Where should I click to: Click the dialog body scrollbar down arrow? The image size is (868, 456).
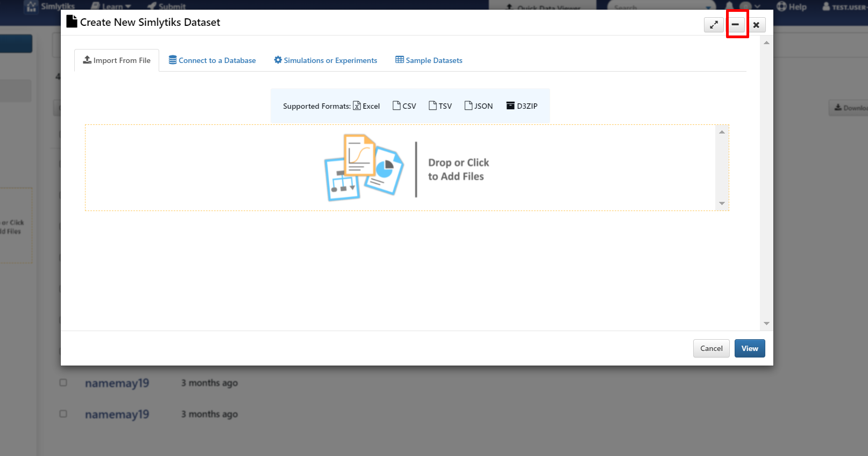click(766, 324)
